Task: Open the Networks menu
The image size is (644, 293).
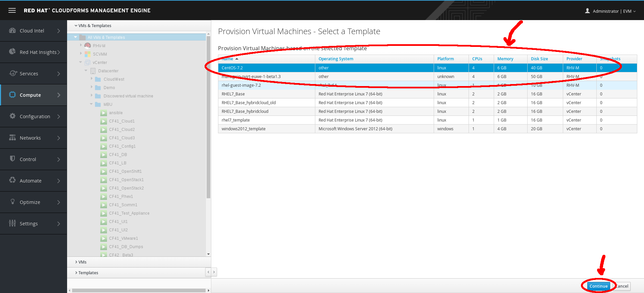Action: tap(34, 138)
